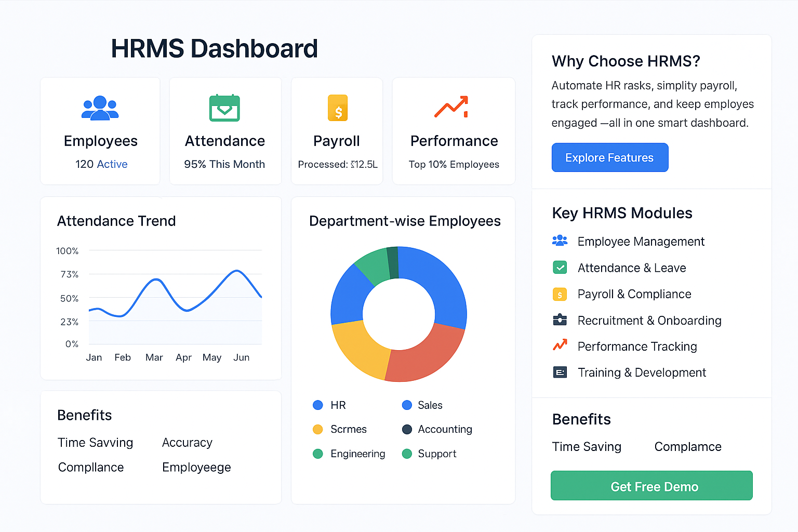
Task: Click the blue HR legend dot
Action: coord(317,405)
